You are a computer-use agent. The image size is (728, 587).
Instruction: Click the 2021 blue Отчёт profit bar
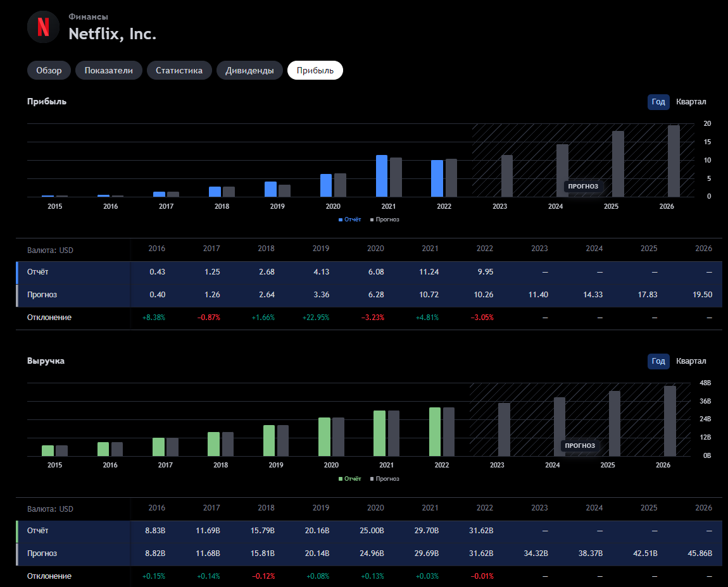tap(382, 176)
